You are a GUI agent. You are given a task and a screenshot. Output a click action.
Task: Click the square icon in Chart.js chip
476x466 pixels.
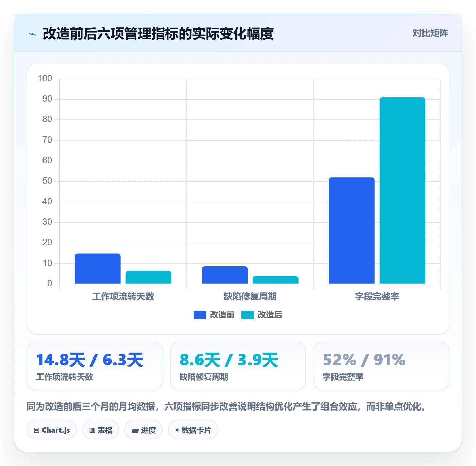37,430
